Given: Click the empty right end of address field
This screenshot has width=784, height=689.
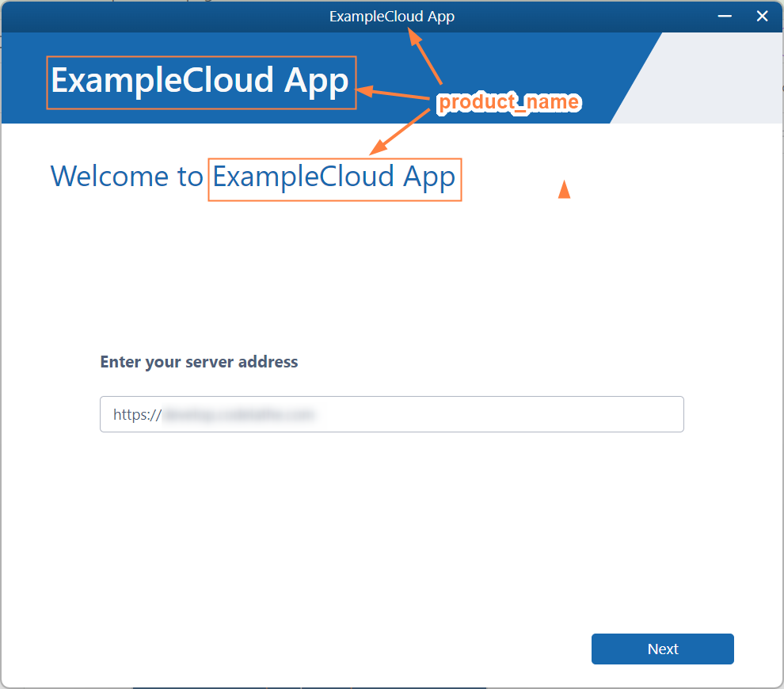Looking at the screenshot, I should (618, 414).
